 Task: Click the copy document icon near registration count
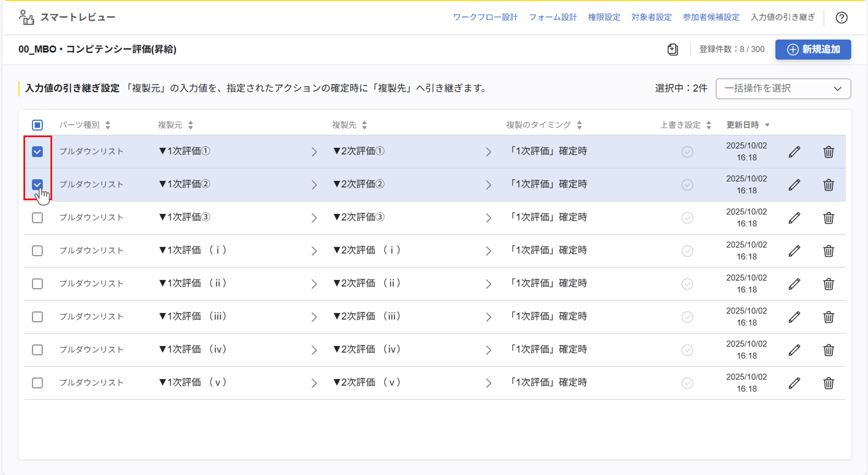tap(673, 50)
